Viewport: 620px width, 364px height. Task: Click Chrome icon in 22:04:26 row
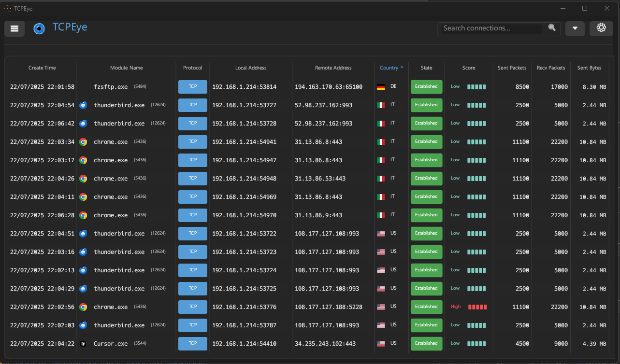(83, 179)
